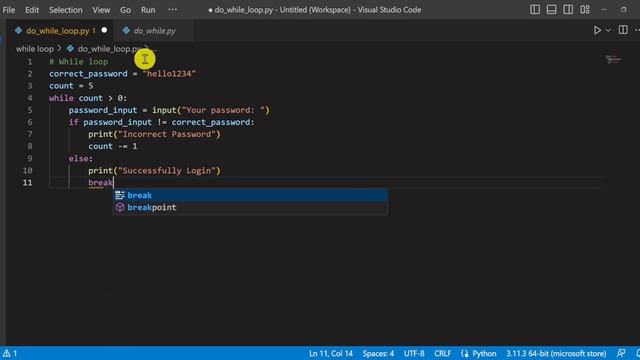Click the "Incorrect Password" string
Viewport: 640px width, 360px height.
[x=167, y=134]
